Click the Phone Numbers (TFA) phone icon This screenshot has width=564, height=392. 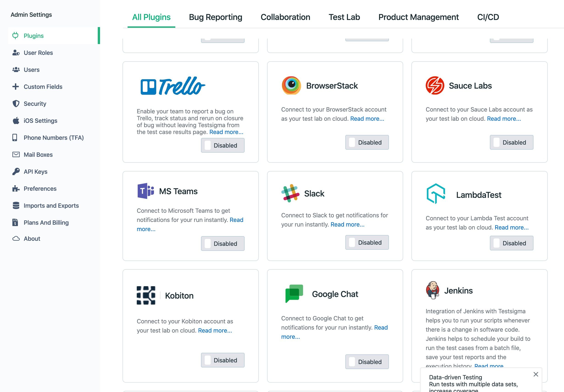coord(15,137)
